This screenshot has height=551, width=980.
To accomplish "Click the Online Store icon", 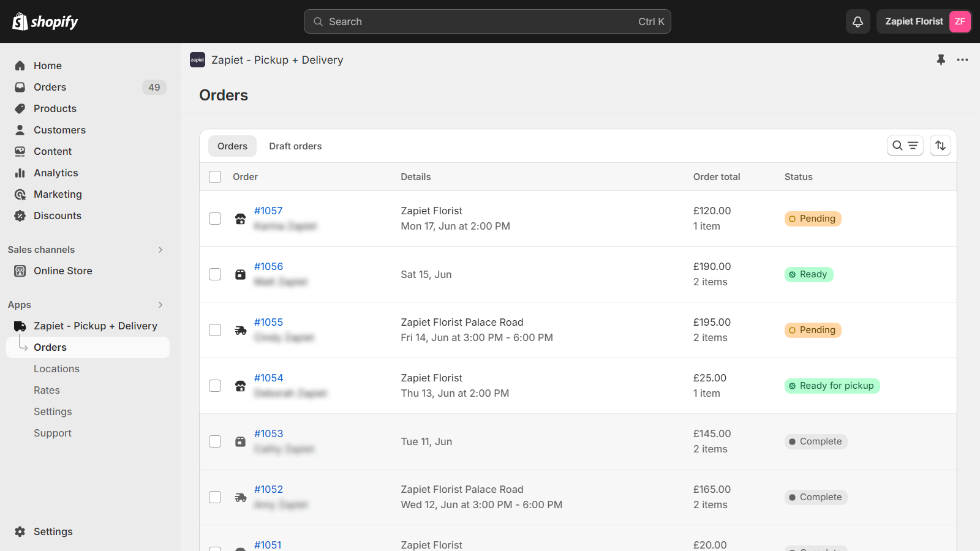I will point(20,271).
